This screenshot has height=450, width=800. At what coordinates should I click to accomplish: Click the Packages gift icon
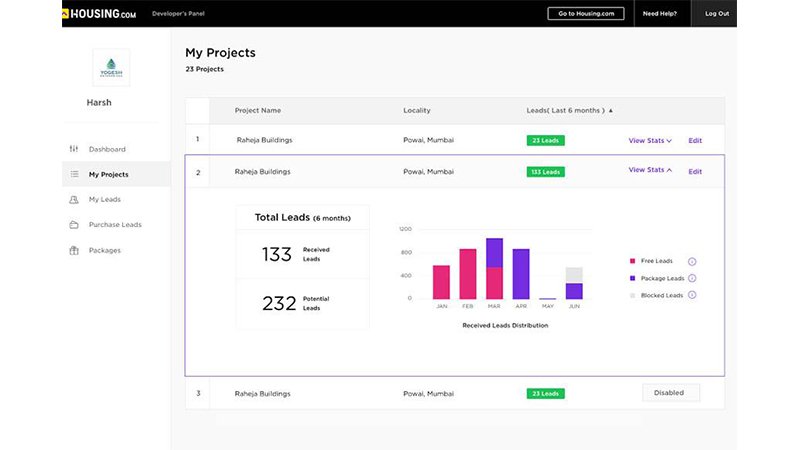(74, 250)
